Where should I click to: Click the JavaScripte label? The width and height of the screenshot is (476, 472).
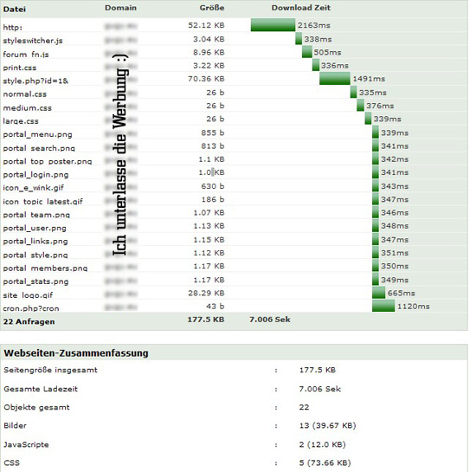[26, 444]
